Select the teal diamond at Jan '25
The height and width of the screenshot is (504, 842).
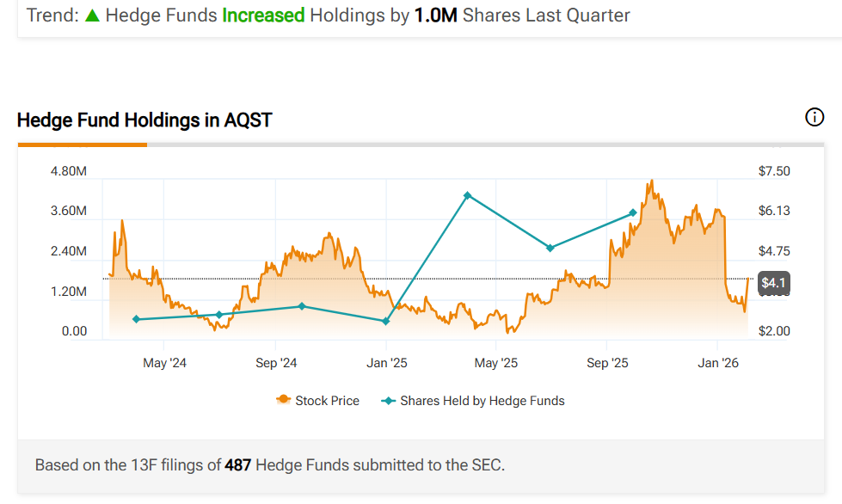(x=385, y=322)
